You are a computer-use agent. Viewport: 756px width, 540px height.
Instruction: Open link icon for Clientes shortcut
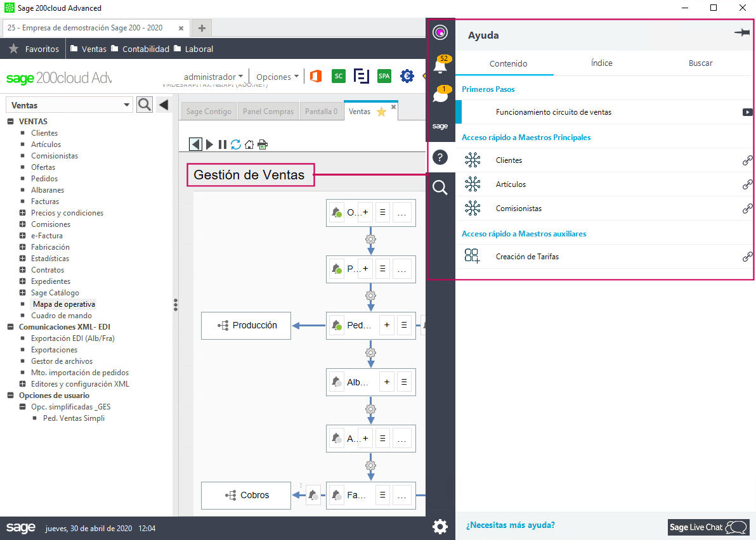747,160
